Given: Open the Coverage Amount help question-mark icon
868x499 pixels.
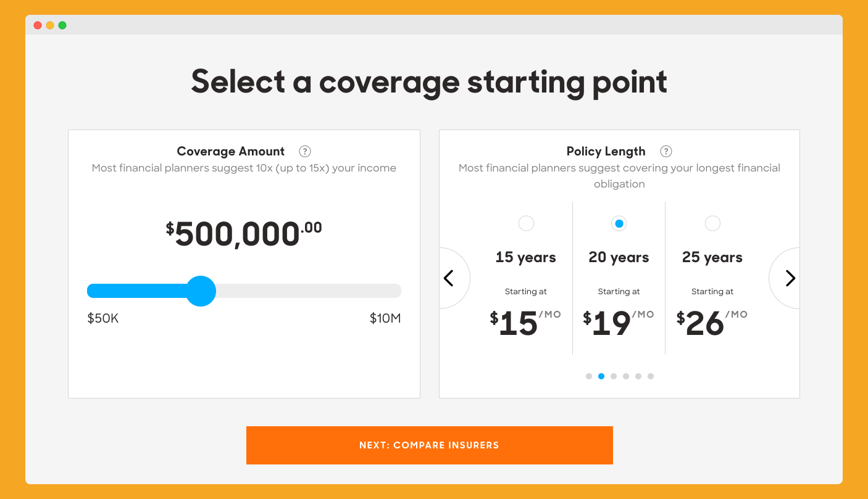Looking at the screenshot, I should click(305, 151).
